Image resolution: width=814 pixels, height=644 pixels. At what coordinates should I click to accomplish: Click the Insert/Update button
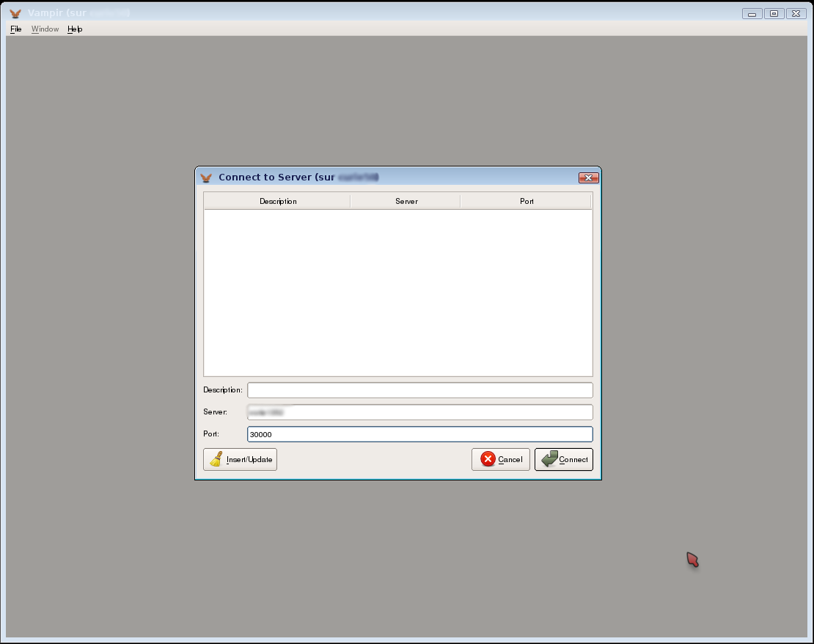tap(240, 460)
